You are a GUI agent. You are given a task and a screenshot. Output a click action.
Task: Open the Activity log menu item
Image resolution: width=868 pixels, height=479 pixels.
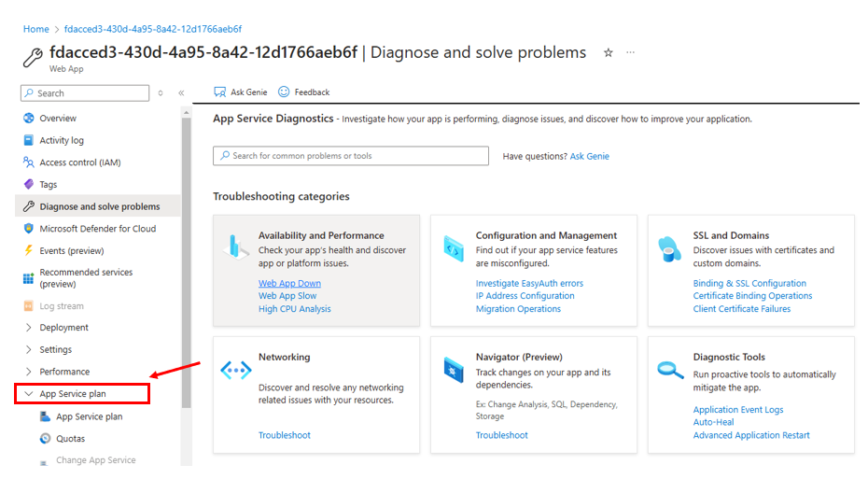click(62, 141)
